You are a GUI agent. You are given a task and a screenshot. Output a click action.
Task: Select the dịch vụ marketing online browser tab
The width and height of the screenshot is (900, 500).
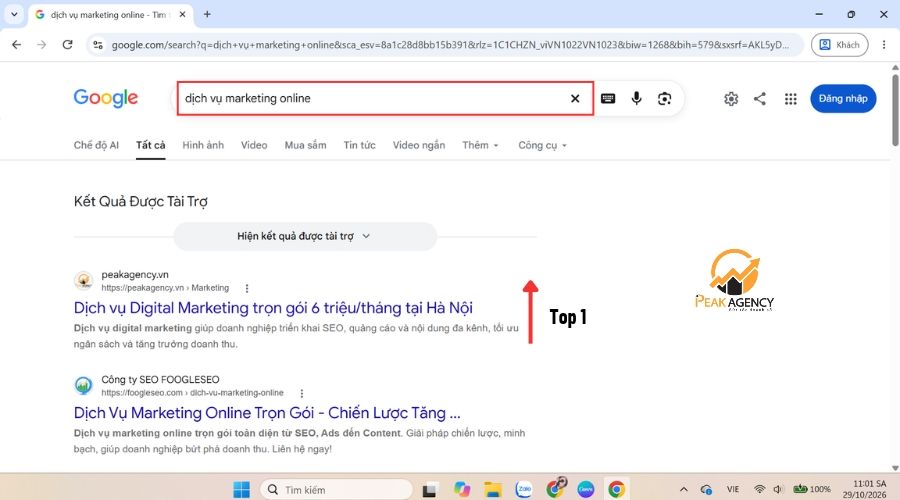coord(111,15)
